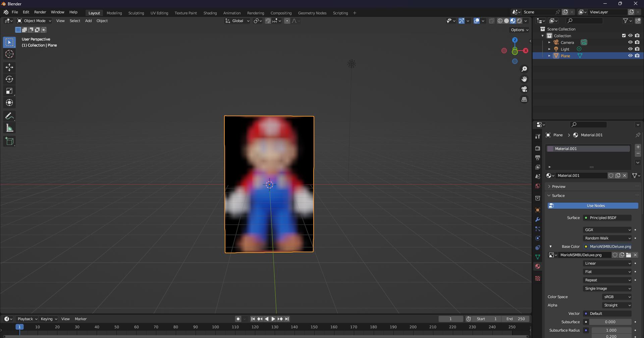Jump to the end frame
The width and height of the screenshot is (644, 338).
(x=287, y=319)
